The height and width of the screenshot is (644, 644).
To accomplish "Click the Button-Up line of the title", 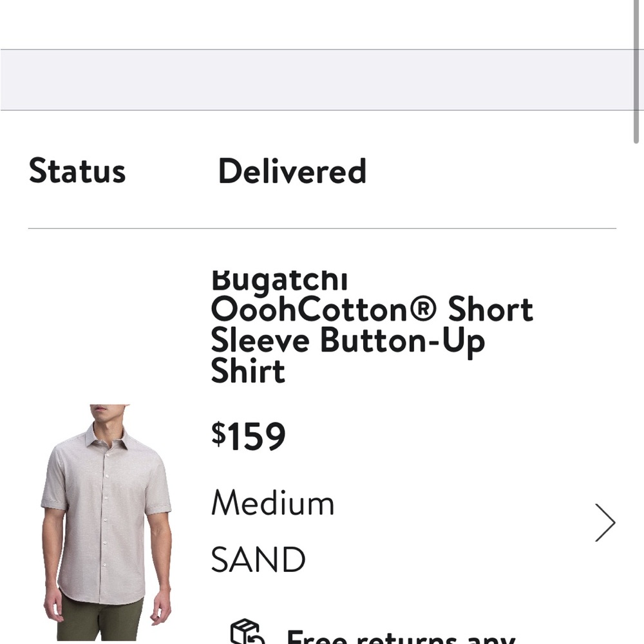I will coord(348,340).
